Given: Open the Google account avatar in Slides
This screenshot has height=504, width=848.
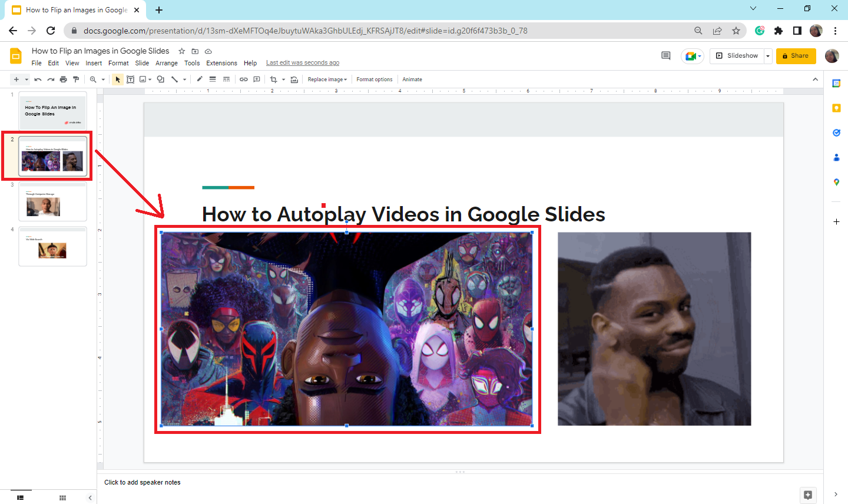Looking at the screenshot, I should (832, 56).
